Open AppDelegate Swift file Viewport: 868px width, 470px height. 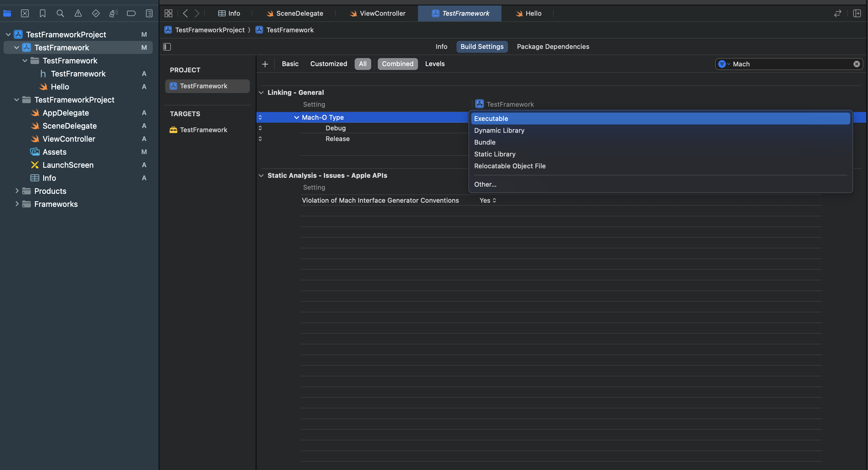(x=66, y=113)
